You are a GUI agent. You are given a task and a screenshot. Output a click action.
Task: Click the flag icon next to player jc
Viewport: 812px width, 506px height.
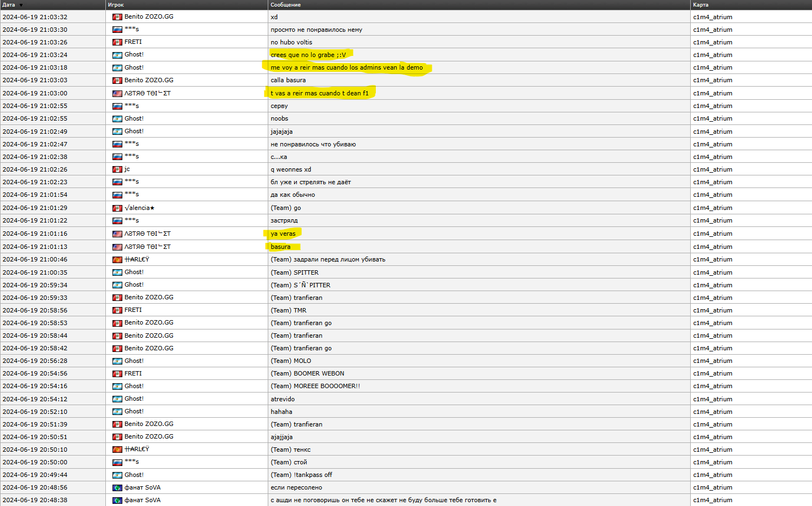[x=117, y=169]
